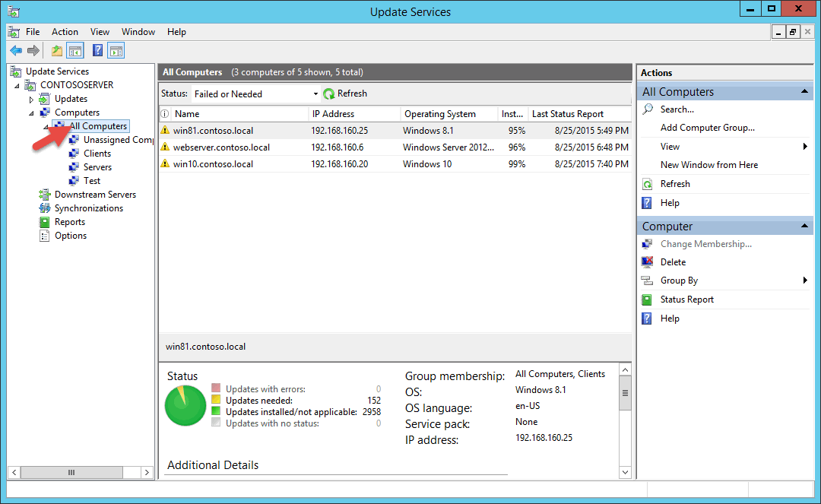The width and height of the screenshot is (821, 504).
Task: Click the CONTOSOSERVER server icon
Action: 30,85
